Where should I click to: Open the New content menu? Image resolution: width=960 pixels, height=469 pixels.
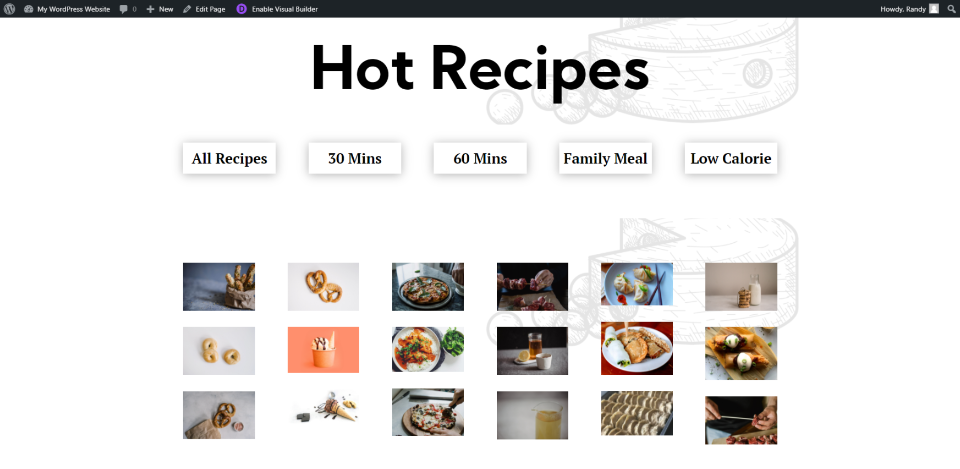pyautogui.click(x=160, y=9)
